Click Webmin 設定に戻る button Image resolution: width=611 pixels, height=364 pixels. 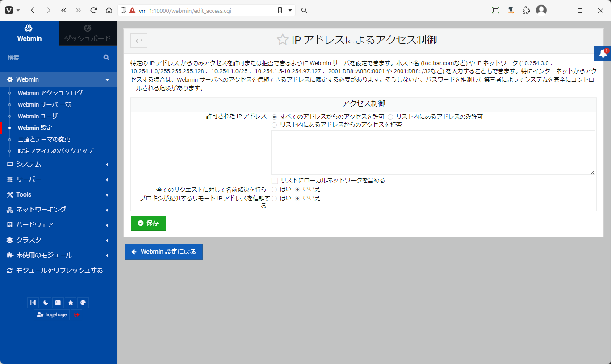click(x=163, y=252)
